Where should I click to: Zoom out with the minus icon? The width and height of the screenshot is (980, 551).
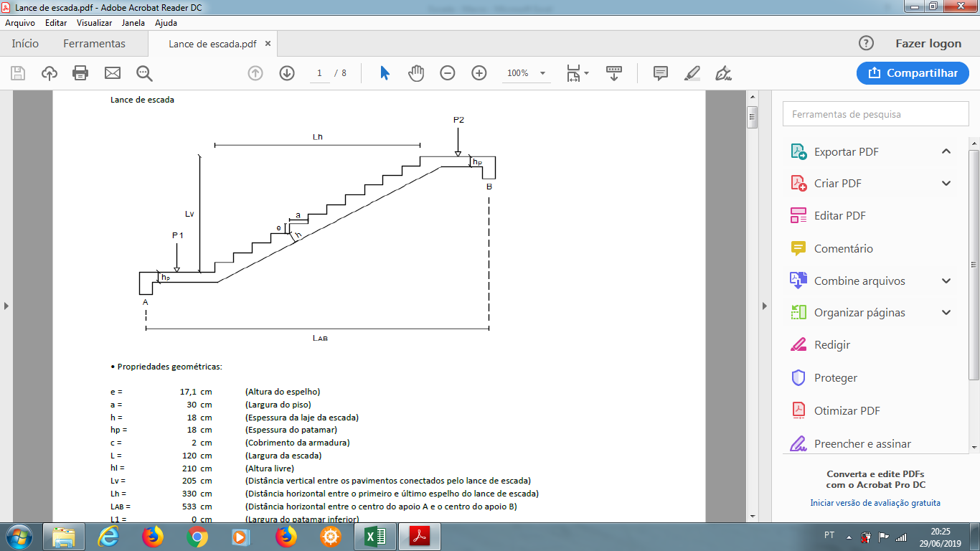point(448,73)
